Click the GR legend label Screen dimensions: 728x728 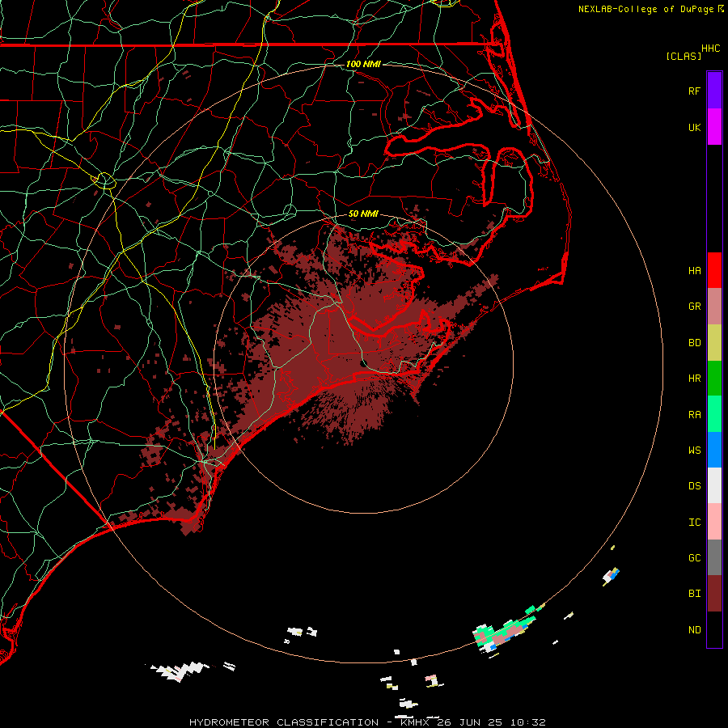click(x=694, y=307)
